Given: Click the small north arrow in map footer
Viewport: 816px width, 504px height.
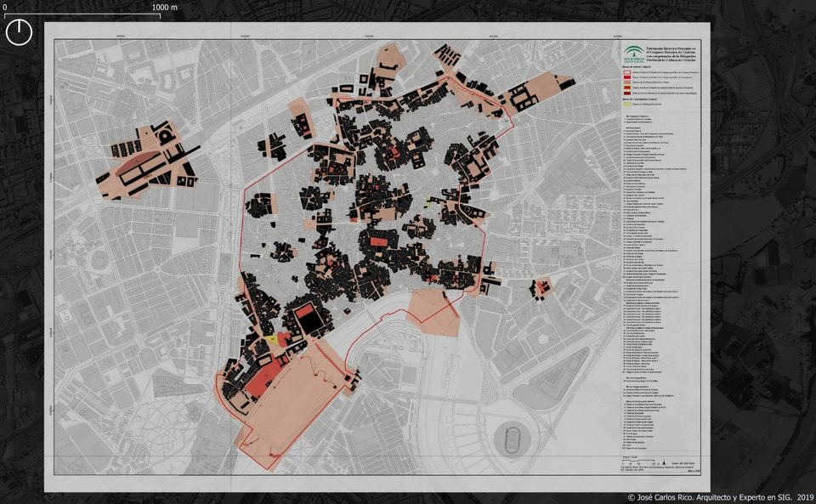Looking at the screenshot, I should 662,463.
